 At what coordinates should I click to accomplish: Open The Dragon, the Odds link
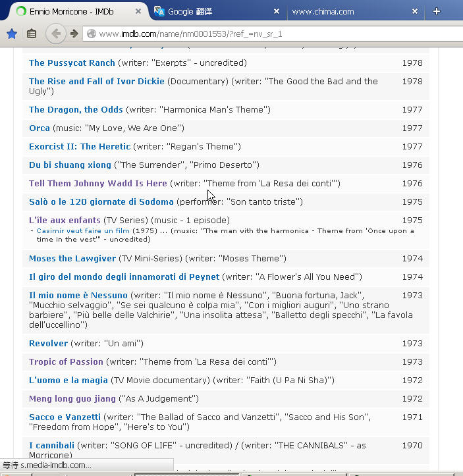point(76,109)
